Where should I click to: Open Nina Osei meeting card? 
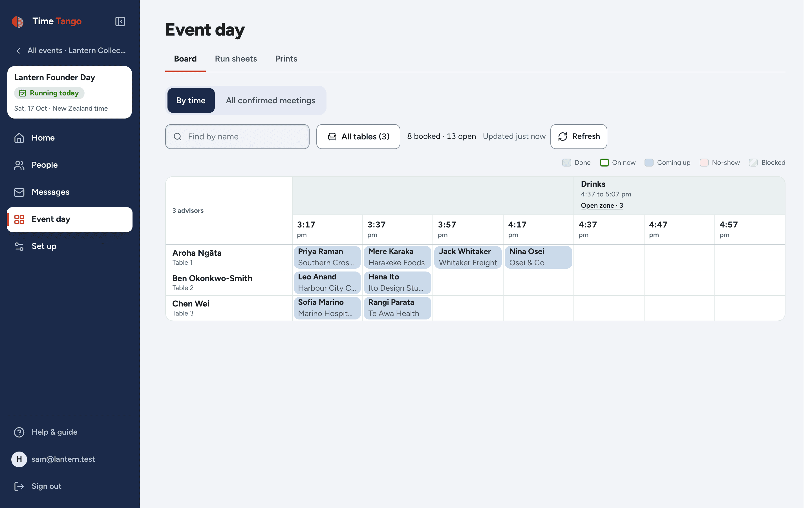coord(538,257)
